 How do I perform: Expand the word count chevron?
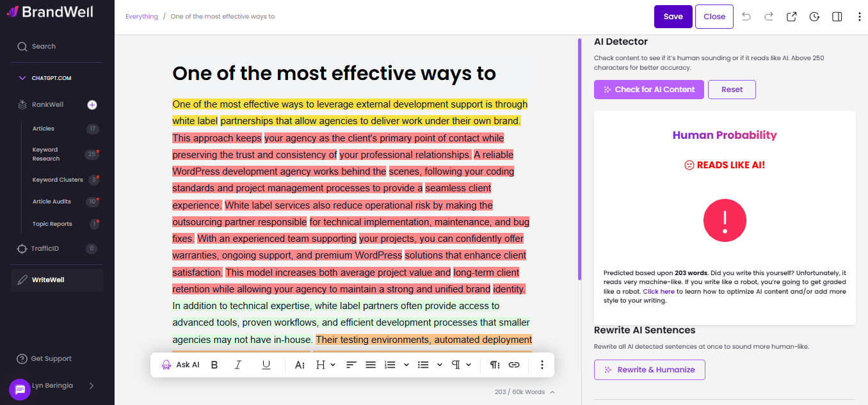click(552, 392)
